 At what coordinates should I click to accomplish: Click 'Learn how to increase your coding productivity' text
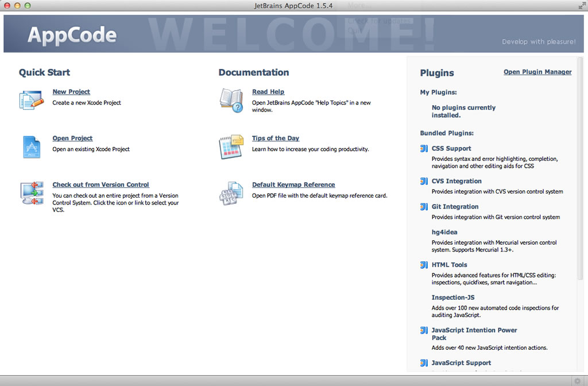[311, 149]
